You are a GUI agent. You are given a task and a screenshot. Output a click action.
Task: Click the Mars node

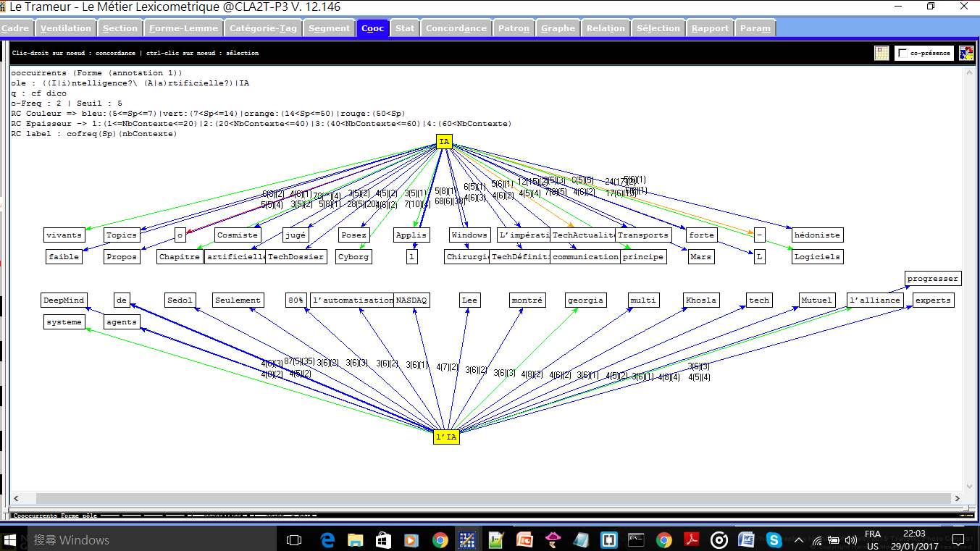coord(701,257)
